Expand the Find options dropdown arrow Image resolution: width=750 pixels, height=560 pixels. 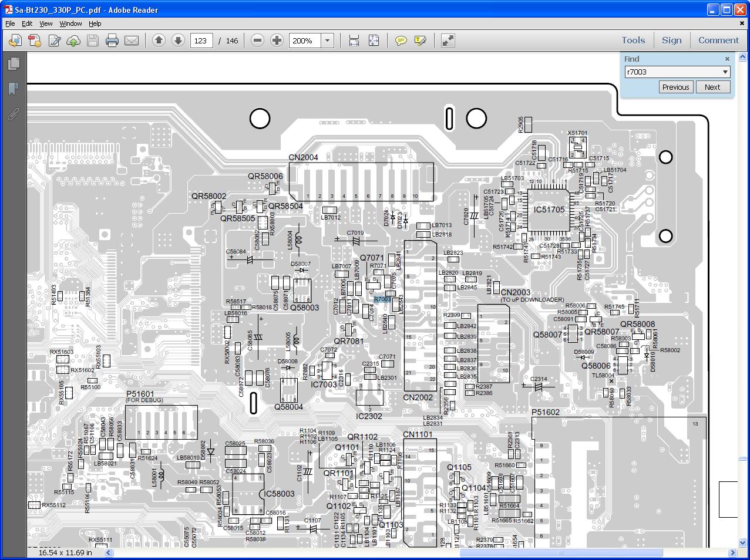click(x=725, y=72)
